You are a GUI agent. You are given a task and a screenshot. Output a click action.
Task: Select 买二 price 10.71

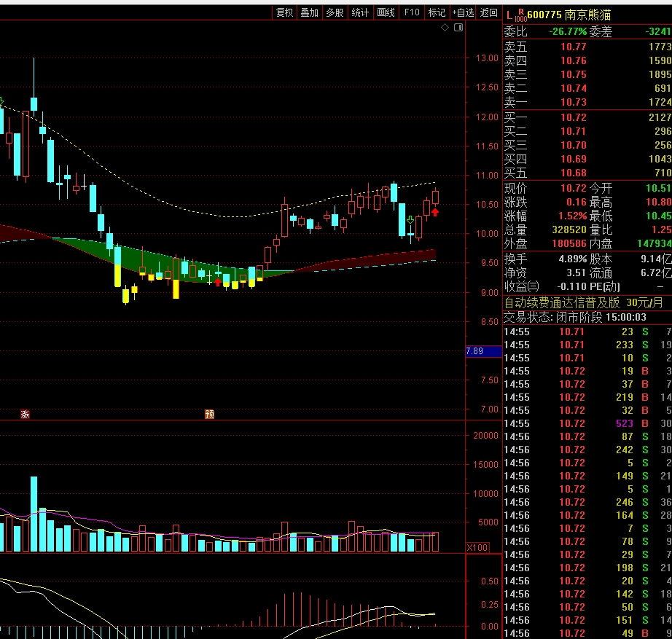click(573, 131)
